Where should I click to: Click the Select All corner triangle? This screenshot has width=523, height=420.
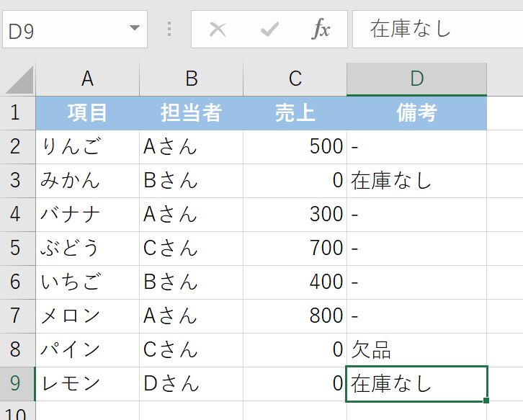[19, 80]
